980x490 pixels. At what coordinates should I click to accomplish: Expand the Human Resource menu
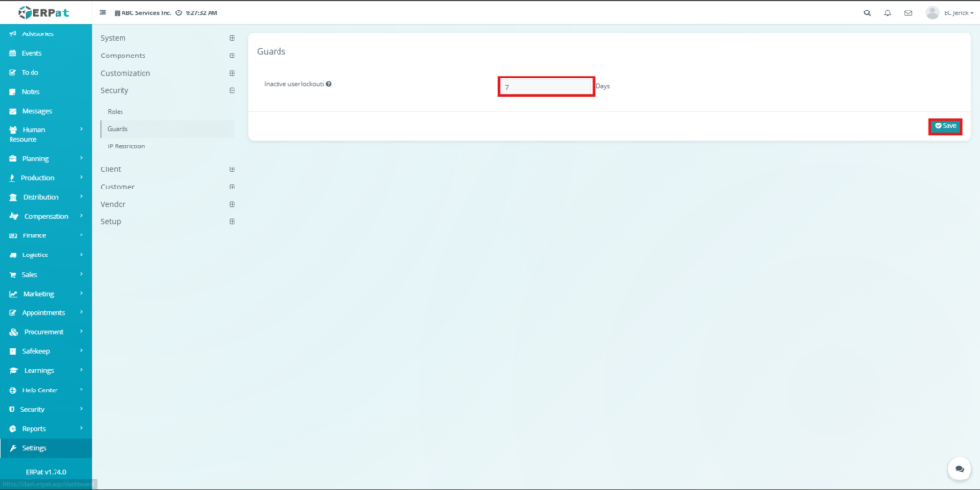46,134
